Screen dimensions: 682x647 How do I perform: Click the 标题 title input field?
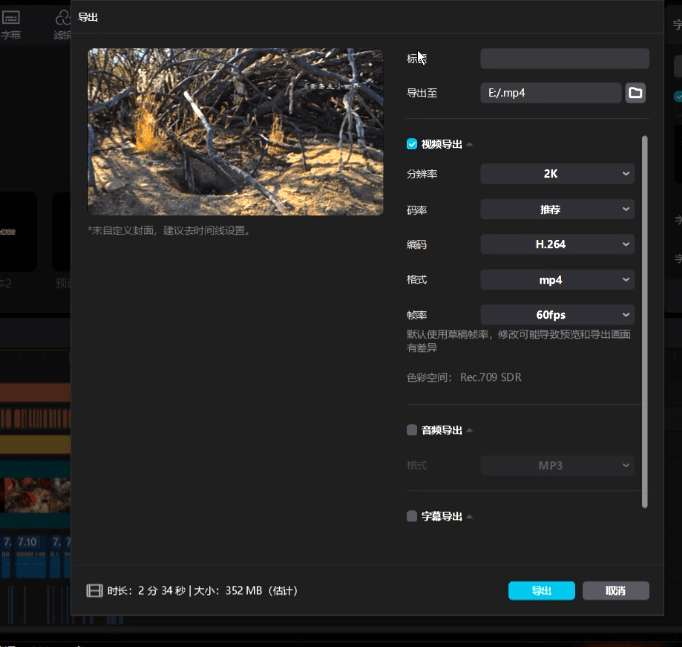565,58
